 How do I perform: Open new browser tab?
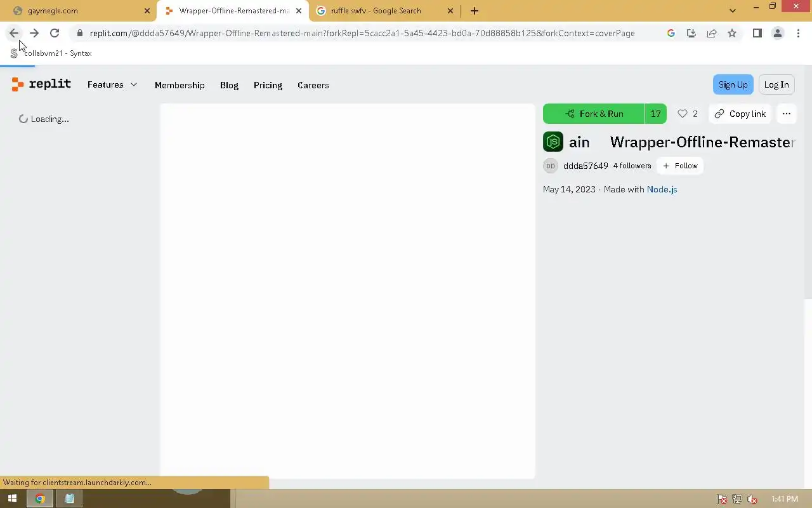pos(475,11)
